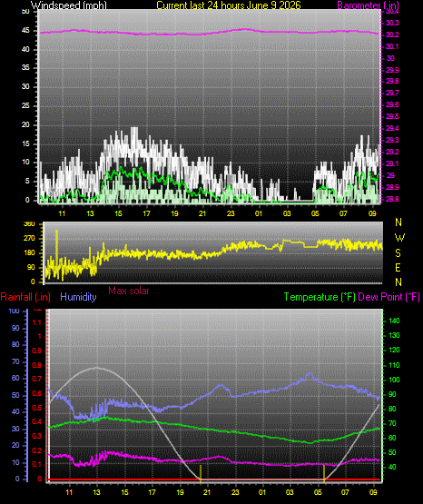Screen dimensions: 423x504
Task: Click '30.2' on the barometer axis
Action: (392, 35)
